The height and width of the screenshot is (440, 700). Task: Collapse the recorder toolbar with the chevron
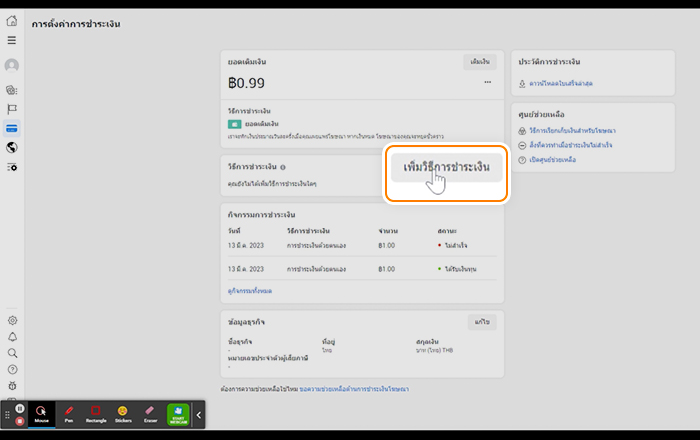pos(199,415)
